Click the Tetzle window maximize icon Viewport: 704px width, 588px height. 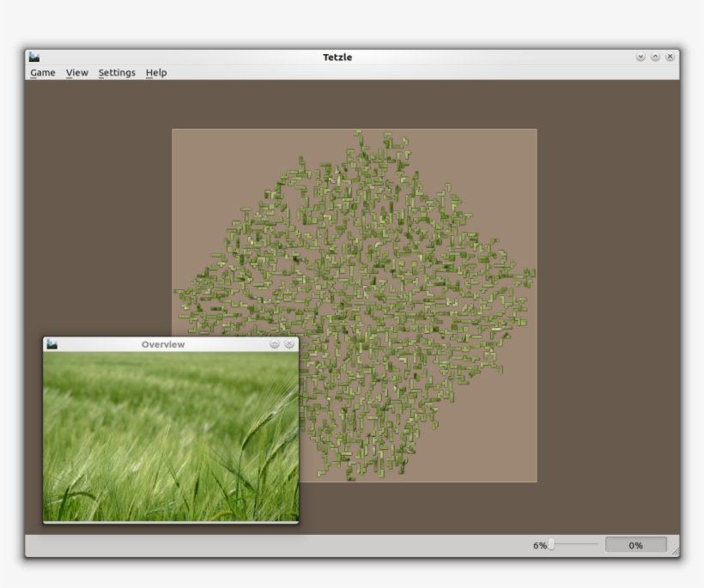coord(655,56)
